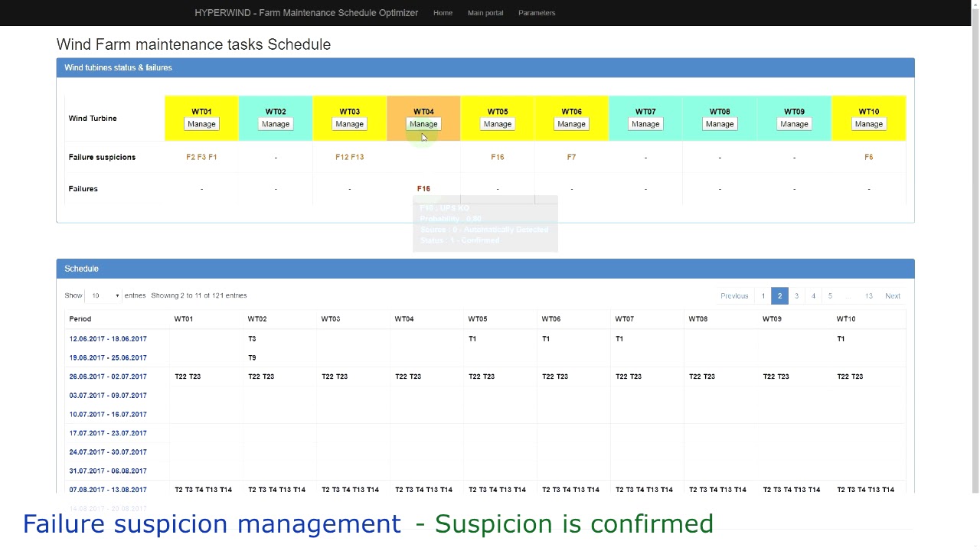Click the Schedule panel header
Image resolution: width=980 pixels, height=551 pixels.
click(485, 269)
